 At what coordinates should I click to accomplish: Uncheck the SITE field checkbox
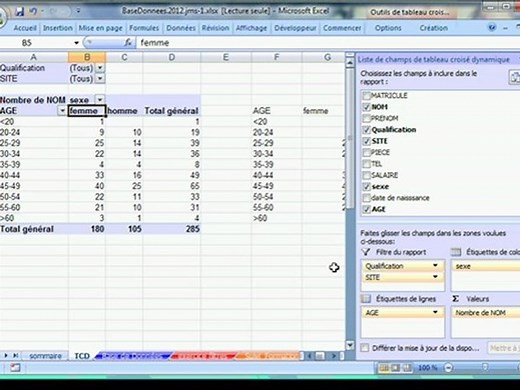click(x=366, y=141)
